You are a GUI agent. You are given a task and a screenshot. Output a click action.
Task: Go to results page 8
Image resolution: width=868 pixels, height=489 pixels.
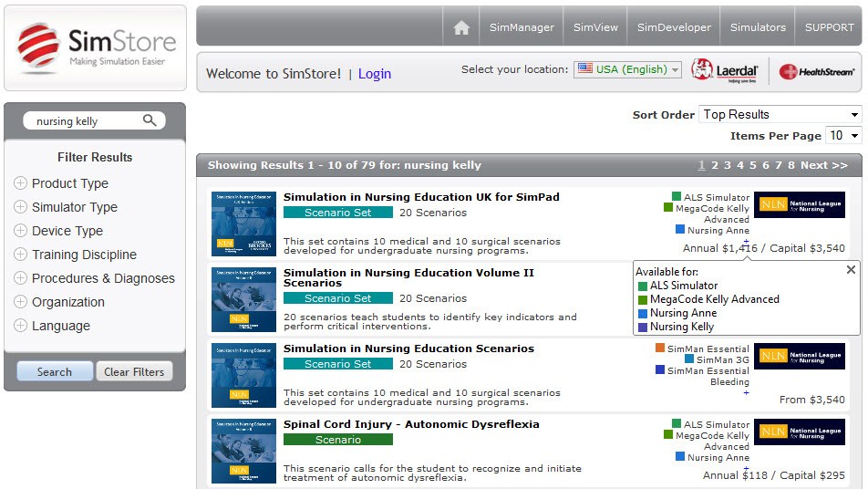791,165
